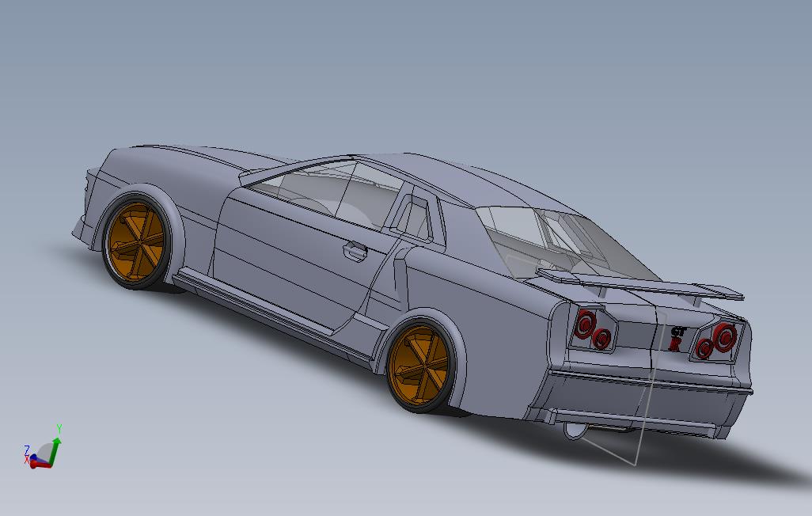Screen dimensions: 812x516
Task: Select the rear spoiler wing
Action: (641, 284)
